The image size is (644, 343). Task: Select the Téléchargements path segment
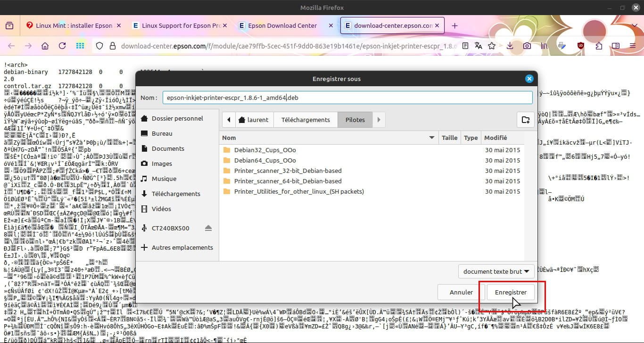pos(305,120)
